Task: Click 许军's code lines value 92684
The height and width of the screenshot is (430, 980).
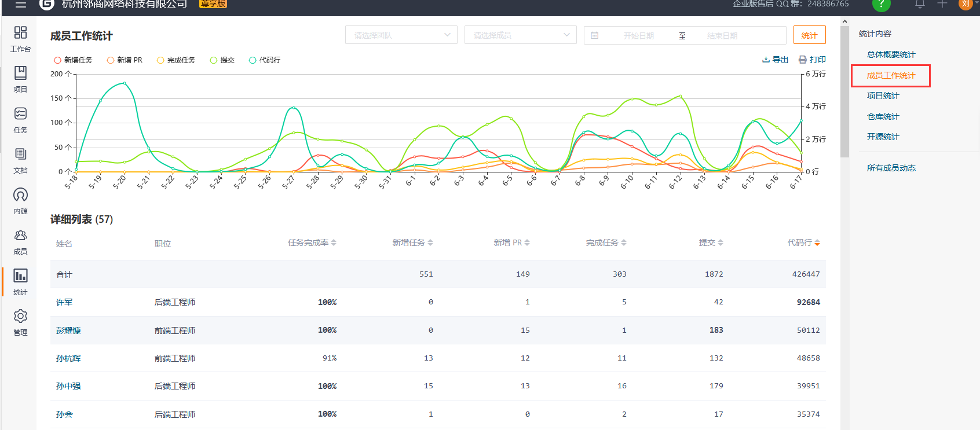Action: pyautogui.click(x=808, y=302)
